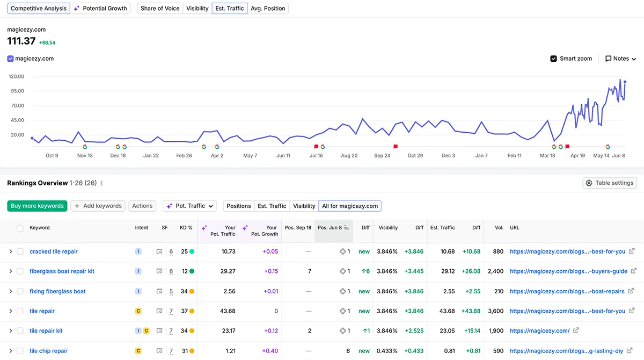Viewport: 644px width, 360px height.
Task: Expand the fixing fiberglass boat row
Action: (x=10, y=291)
